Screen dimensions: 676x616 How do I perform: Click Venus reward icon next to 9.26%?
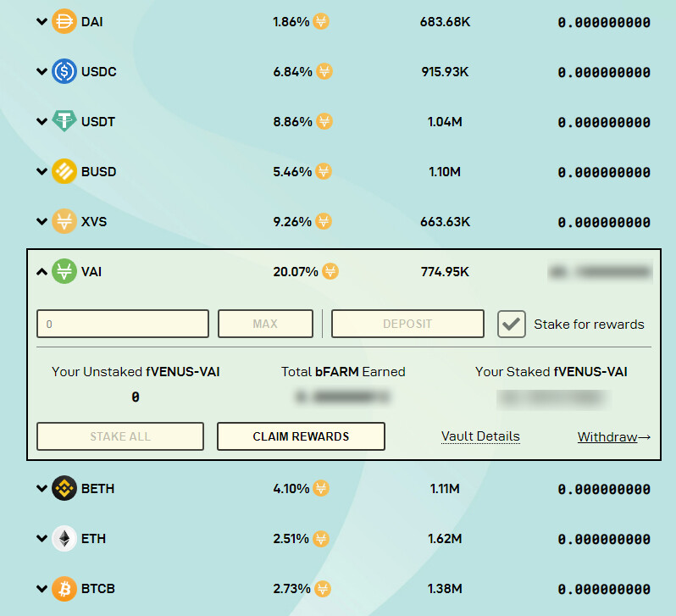coord(324,221)
